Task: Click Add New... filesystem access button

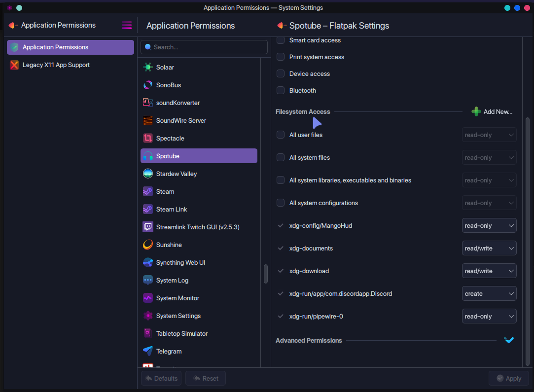Action: (x=492, y=111)
